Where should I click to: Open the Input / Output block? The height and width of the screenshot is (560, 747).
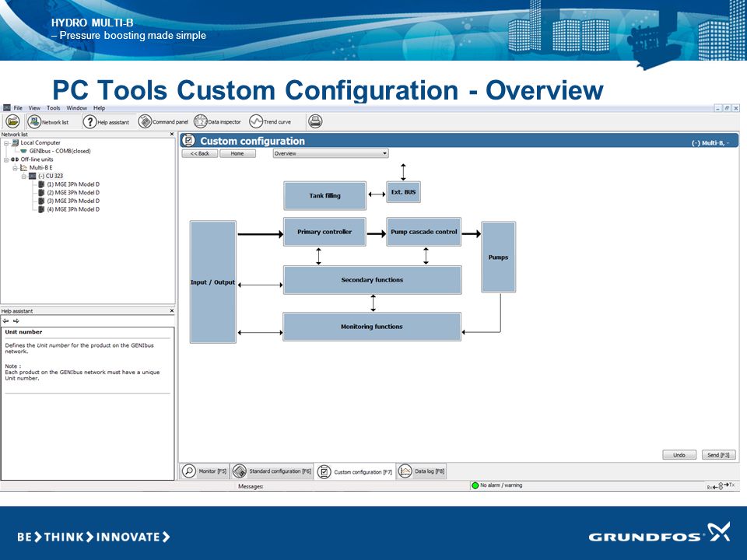(213, 282)
